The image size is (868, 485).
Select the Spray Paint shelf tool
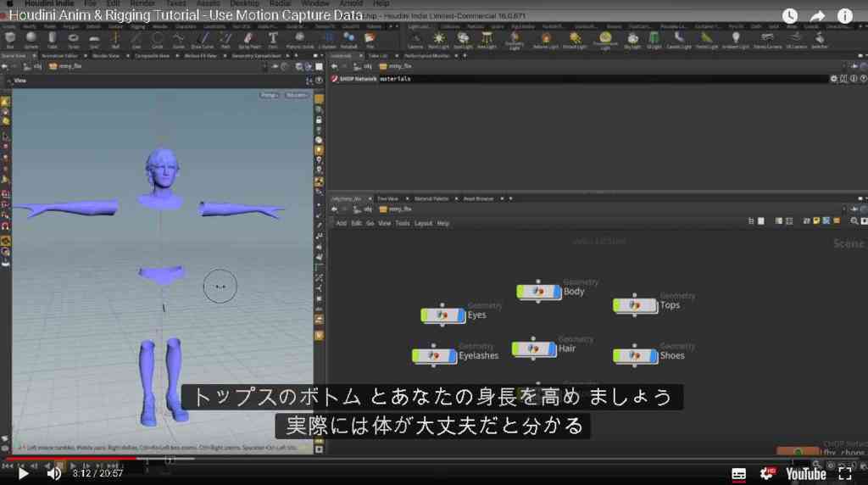point(249,39)
